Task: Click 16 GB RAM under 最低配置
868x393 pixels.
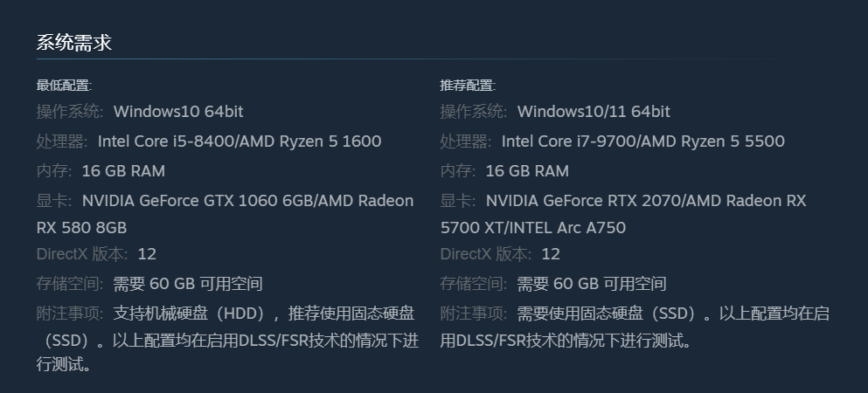Action: coord(123,171)
